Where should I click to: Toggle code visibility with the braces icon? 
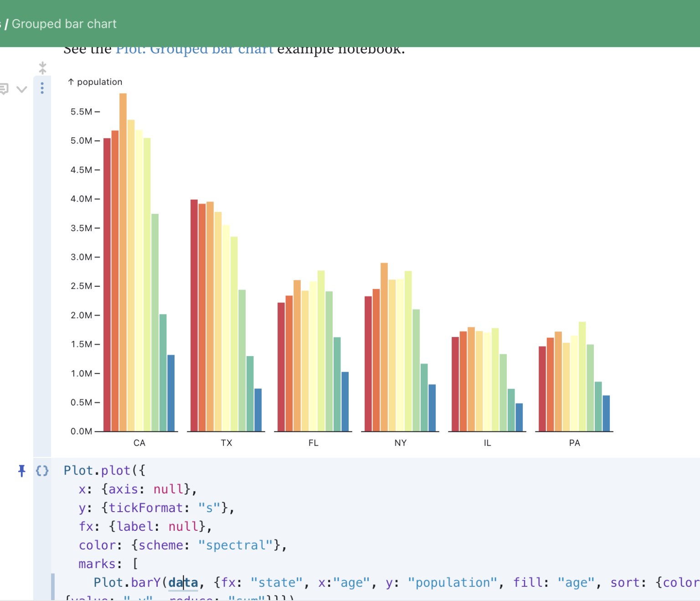[42, 471]
